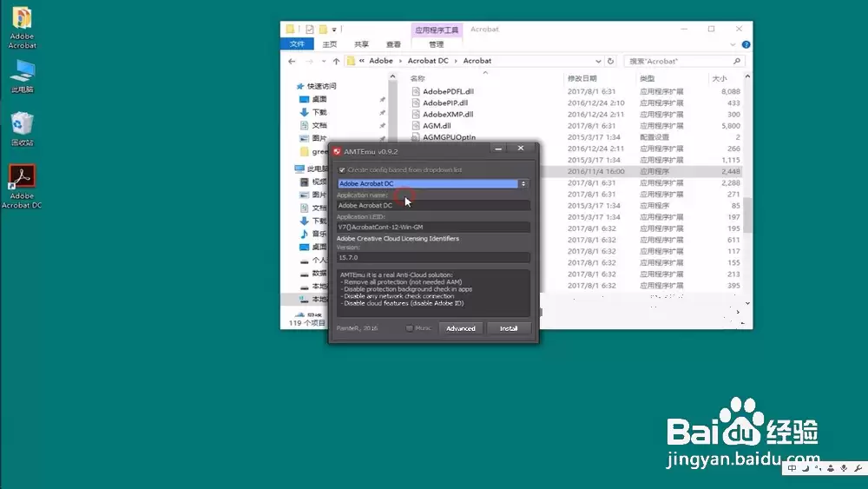This screenshot has width=868, height=489.
Task: Refresh the Explorer address bar
Action: click(610, 61)
